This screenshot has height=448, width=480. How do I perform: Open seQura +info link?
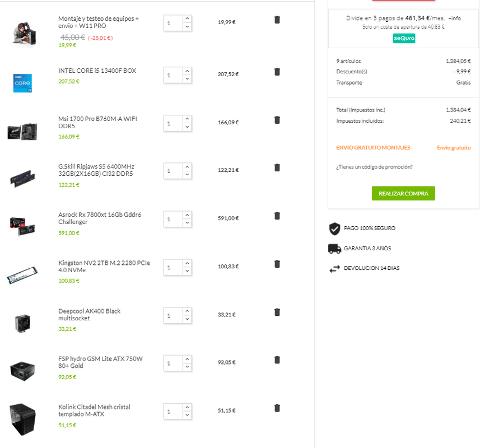click(x=454, y=18)
